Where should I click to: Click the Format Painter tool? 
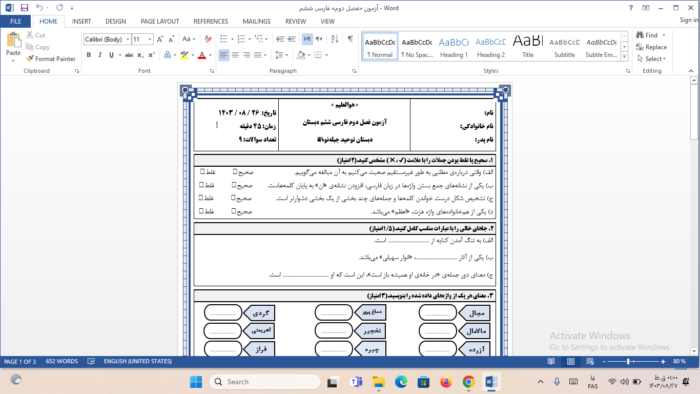50,59
